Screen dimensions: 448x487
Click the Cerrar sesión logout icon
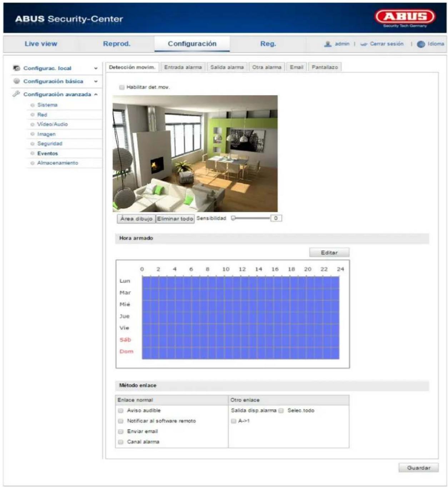tap(364, 44)
